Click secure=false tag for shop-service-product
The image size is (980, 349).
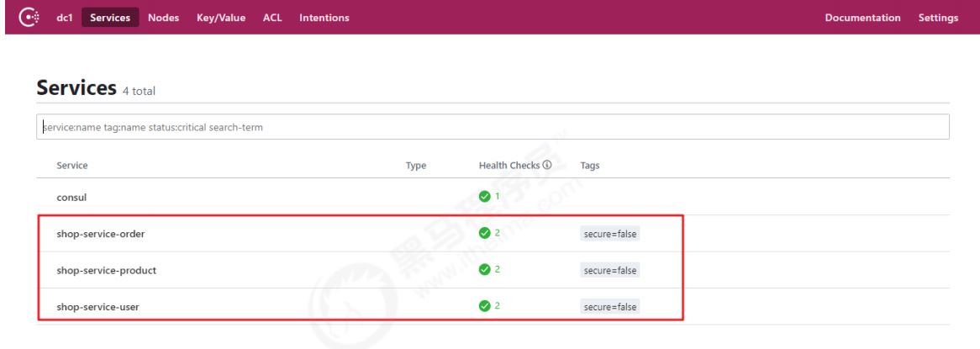pos(610,270)
